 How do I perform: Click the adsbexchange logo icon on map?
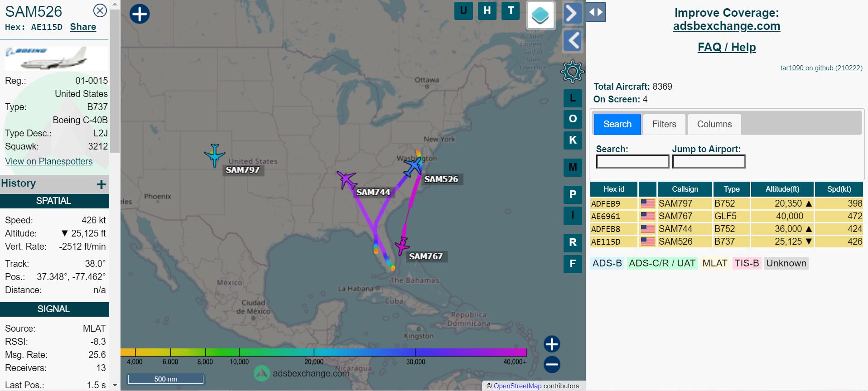262,373
